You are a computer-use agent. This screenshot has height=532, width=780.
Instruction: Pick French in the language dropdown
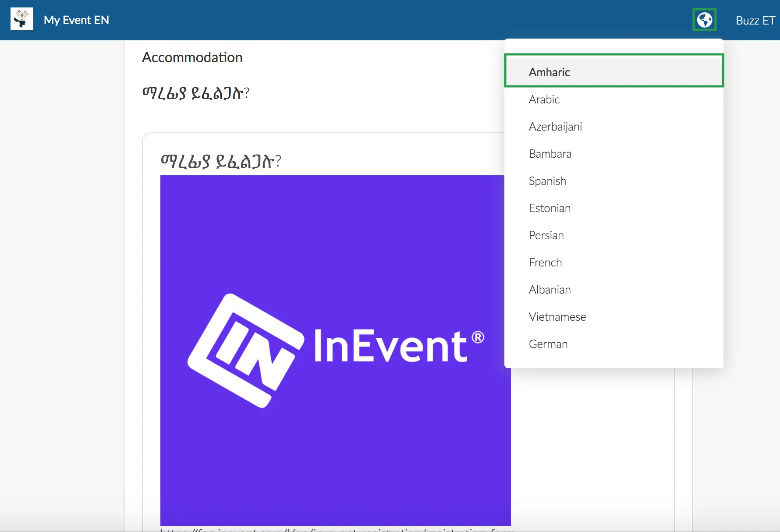(x=613, y=262)
